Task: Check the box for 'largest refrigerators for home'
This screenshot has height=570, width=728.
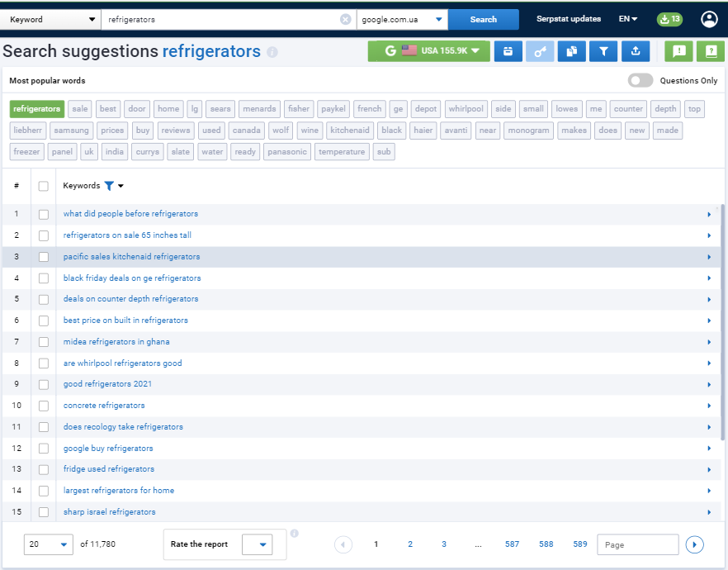Action: pos(44,491)
